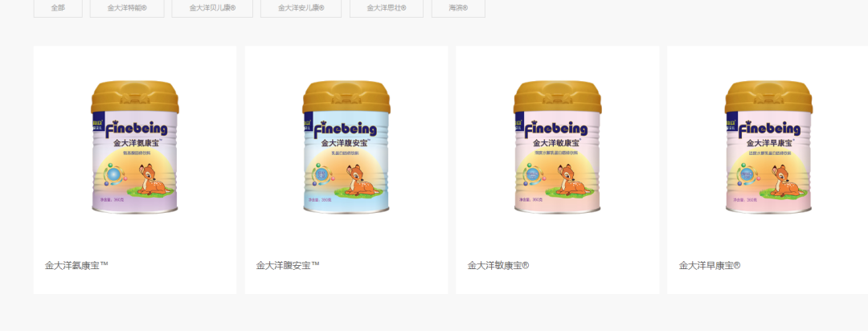Click the 金大洋氨康宝™ product title link
This screenshot has width=868, height=331.
point(76,265)
